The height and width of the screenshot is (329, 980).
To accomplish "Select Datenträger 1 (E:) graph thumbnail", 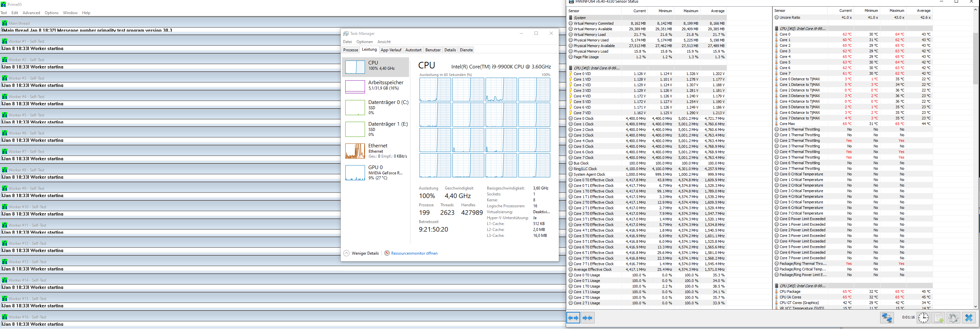I will point(355,129).
